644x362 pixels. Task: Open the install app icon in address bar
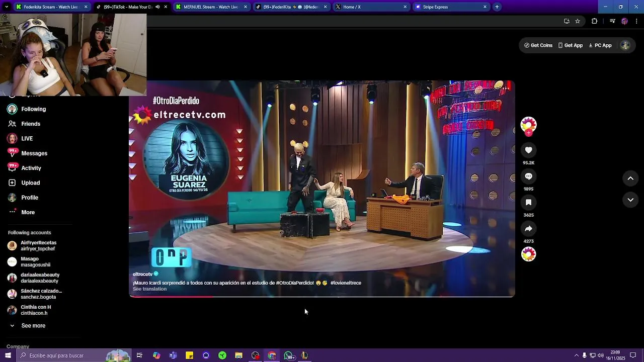click(567, 21)
